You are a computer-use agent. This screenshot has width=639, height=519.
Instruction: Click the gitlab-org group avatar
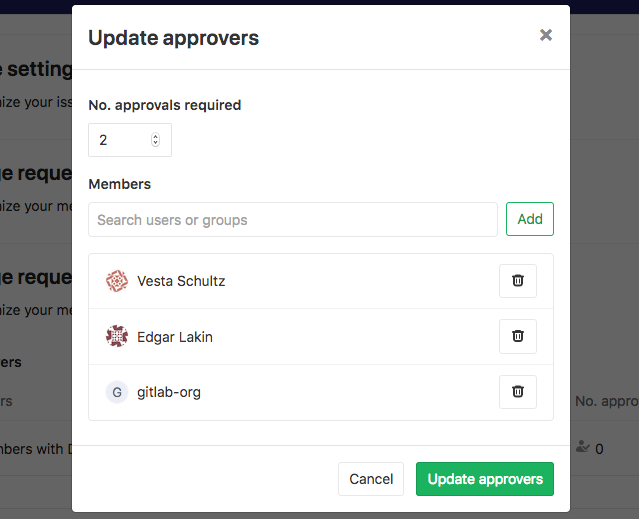point(117,392)
